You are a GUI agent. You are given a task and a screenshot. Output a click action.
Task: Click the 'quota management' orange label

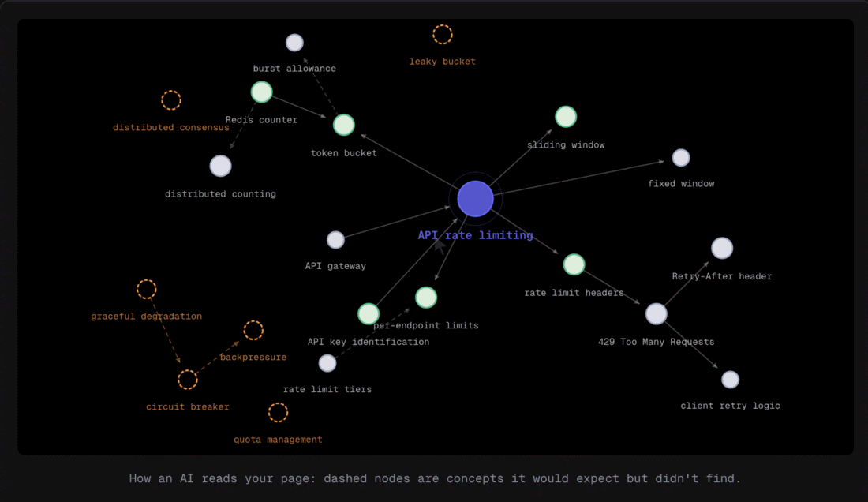tap(278, 440)
